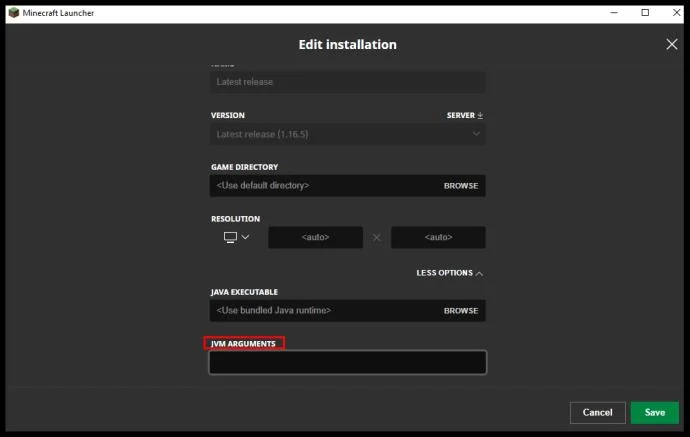Image resolution: width=690 pixels, height=437 pixels.
Task: Focus the JVM Arguments text box
Action: click(x=348, y=362)
